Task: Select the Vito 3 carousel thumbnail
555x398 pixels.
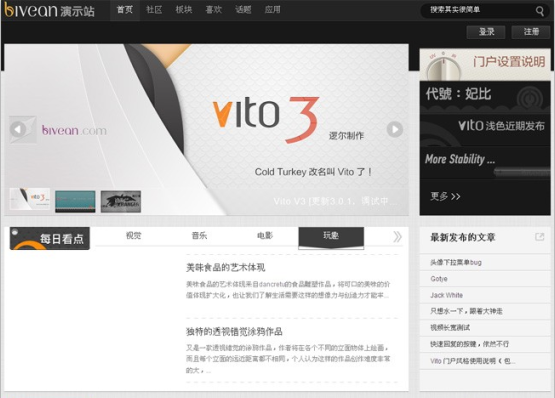Action: tap(30, 199)
